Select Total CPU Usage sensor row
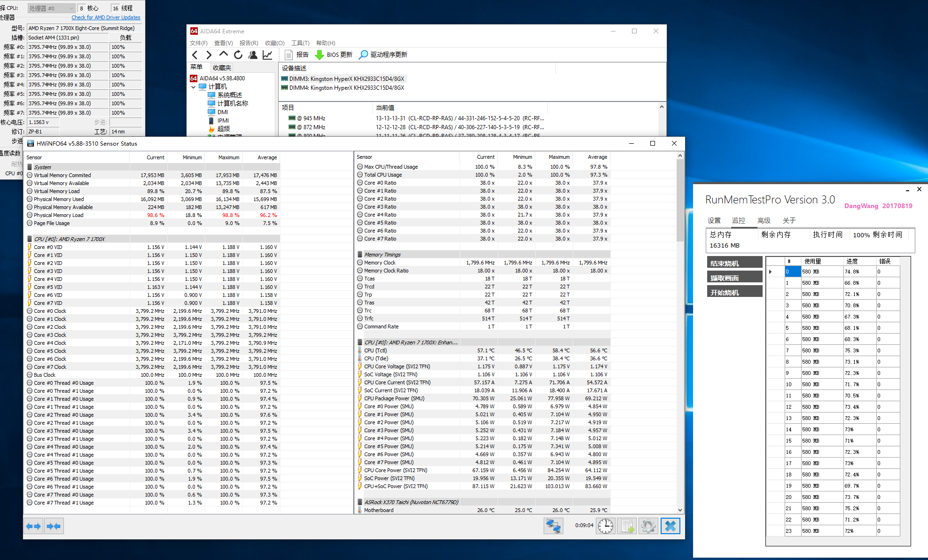Image resolution: width=928 pixels, height=560 pixels. click(483, 175)
